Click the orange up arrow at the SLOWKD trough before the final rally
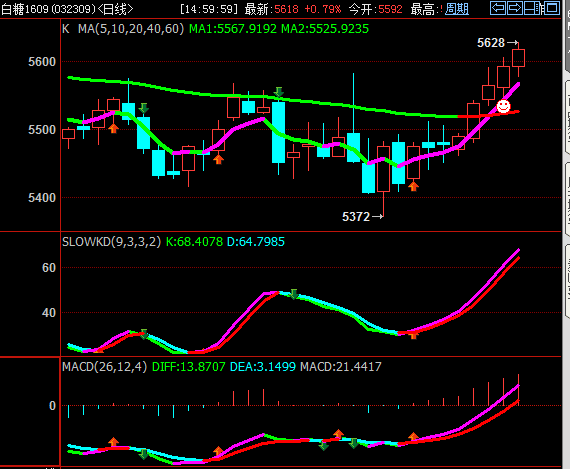Screen dimensions: 570x469 [x=413, y=336]
